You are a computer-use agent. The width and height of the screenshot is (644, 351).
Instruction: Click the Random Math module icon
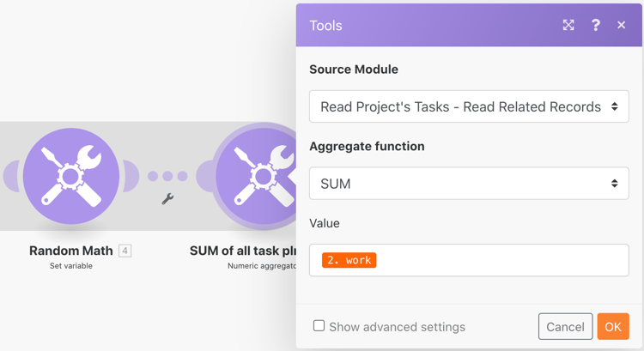71,176
